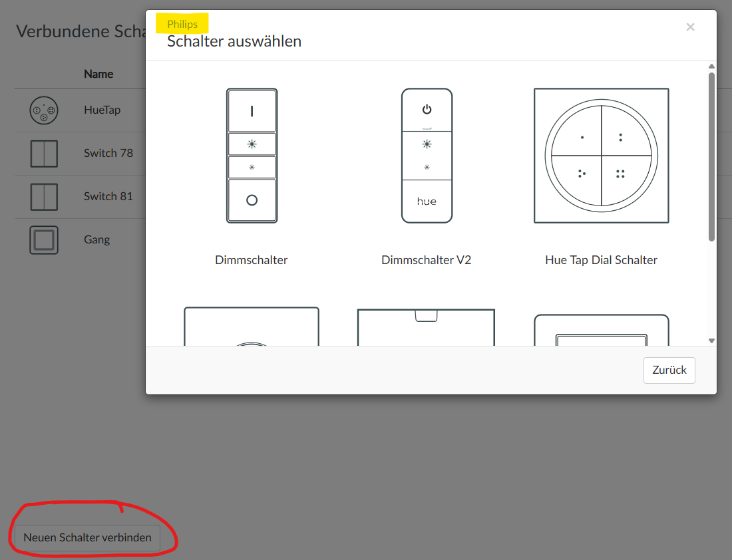Click the Switch 81 rocker icon
The height and width of the screenshot is (560, 732).
coord(44,196)
